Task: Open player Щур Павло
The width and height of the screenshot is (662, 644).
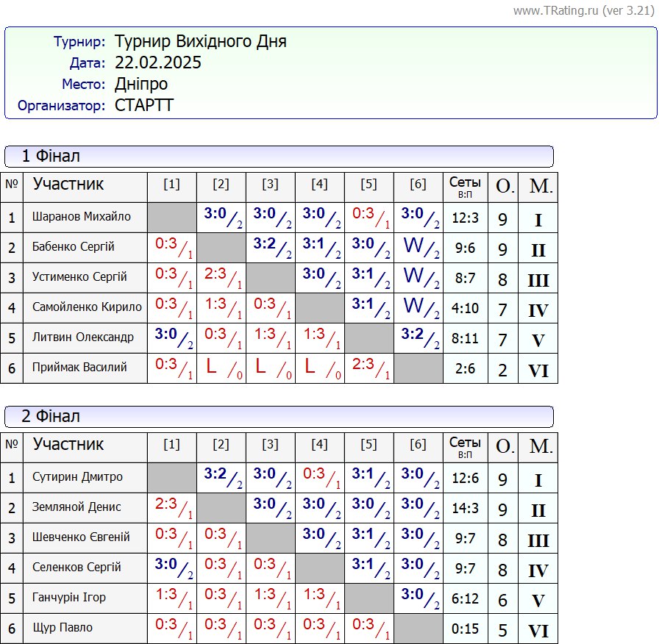Action: [x=63, y=628]
